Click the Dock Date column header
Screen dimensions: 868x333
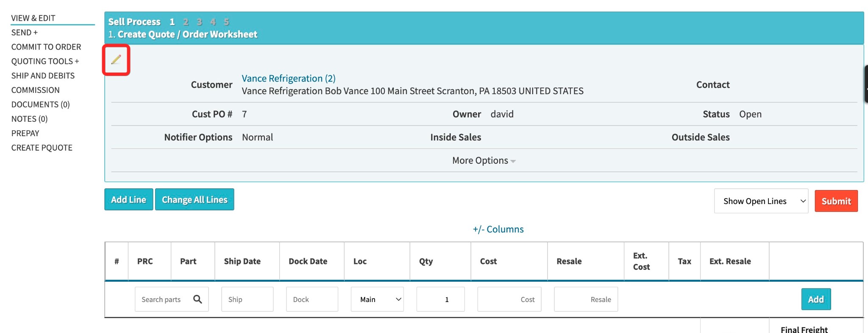[308, 261]
